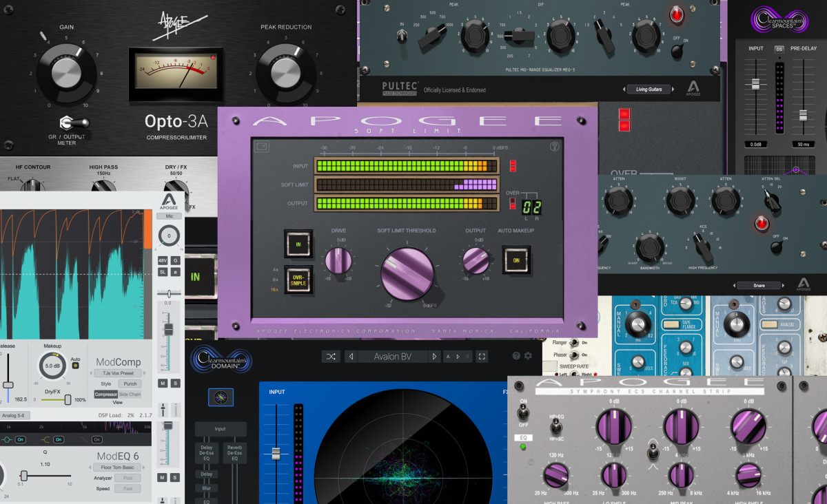Click the Mic input button
827x504 pixels.
click(x=168, y=216)
